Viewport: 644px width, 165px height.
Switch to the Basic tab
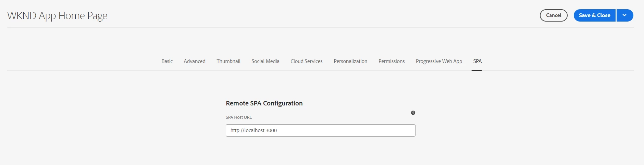point(167,61)
